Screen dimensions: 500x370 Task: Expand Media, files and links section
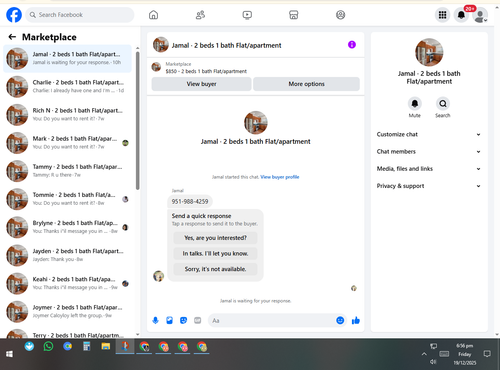click(429, 169)
